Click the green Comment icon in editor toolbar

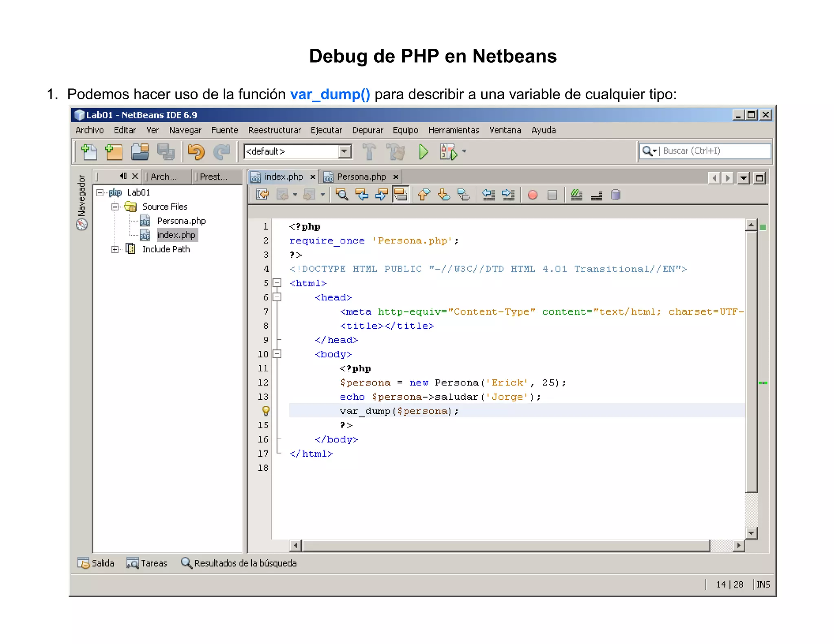point(577,195)
